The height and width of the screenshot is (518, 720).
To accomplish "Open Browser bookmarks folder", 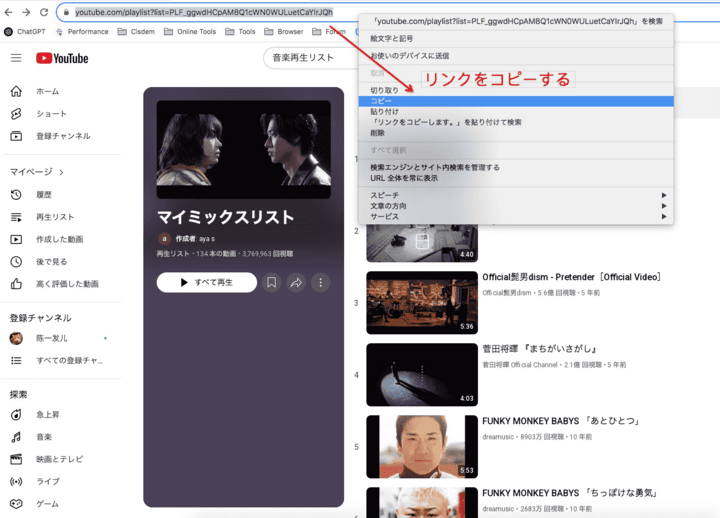I will coord(284,32).
